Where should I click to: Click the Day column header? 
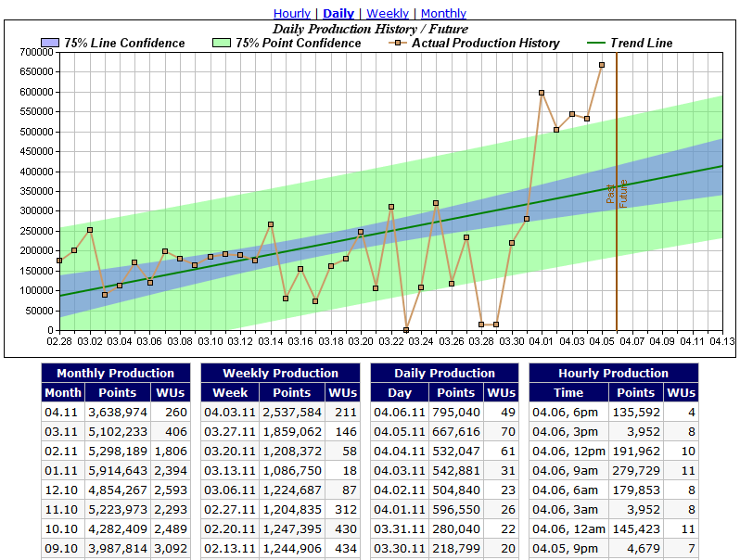click(x=400, y=392)
